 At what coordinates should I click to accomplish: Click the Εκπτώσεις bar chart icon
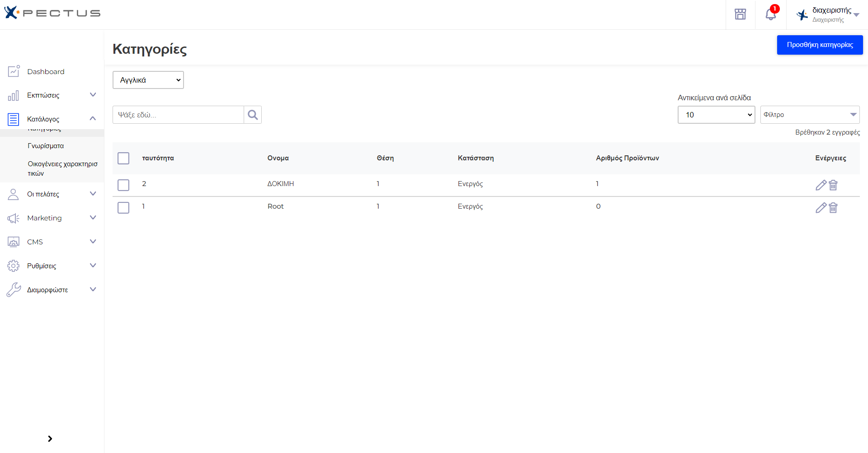[x=14, y=95]
